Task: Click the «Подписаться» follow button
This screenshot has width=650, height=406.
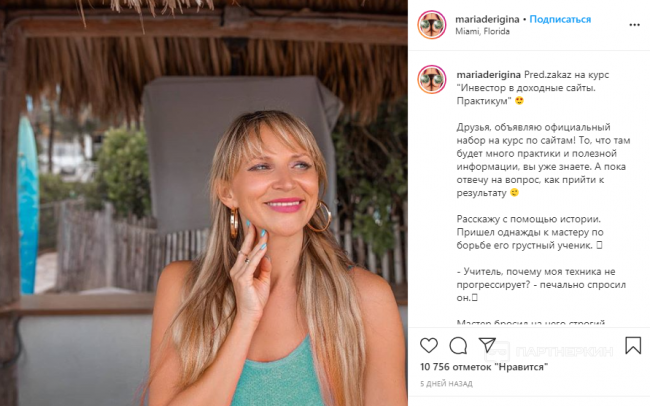Action: click(560, 19)
